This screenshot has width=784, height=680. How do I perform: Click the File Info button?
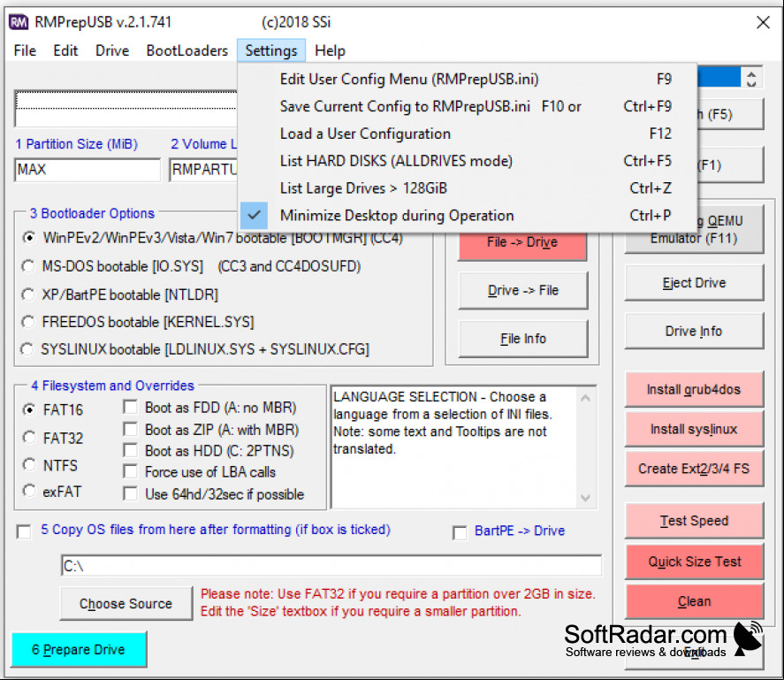[x=522, y=339]
